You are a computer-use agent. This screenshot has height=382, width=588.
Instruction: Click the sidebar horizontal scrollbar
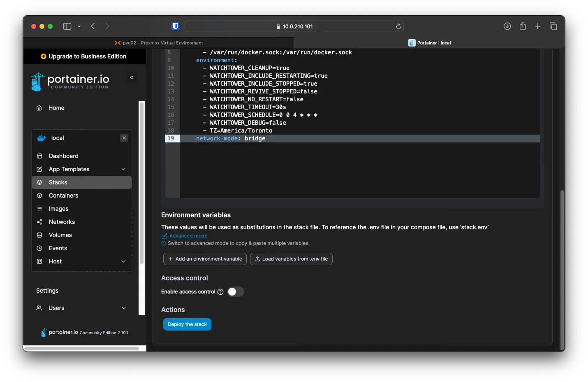(x=81, y=348)
